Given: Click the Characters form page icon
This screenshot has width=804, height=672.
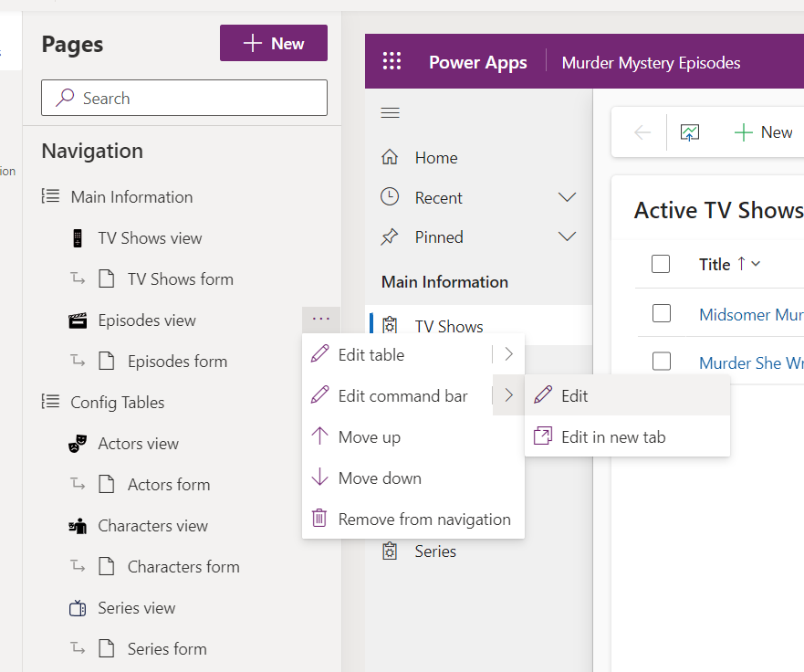Looking at the screenshot, I should coord(106,566).
